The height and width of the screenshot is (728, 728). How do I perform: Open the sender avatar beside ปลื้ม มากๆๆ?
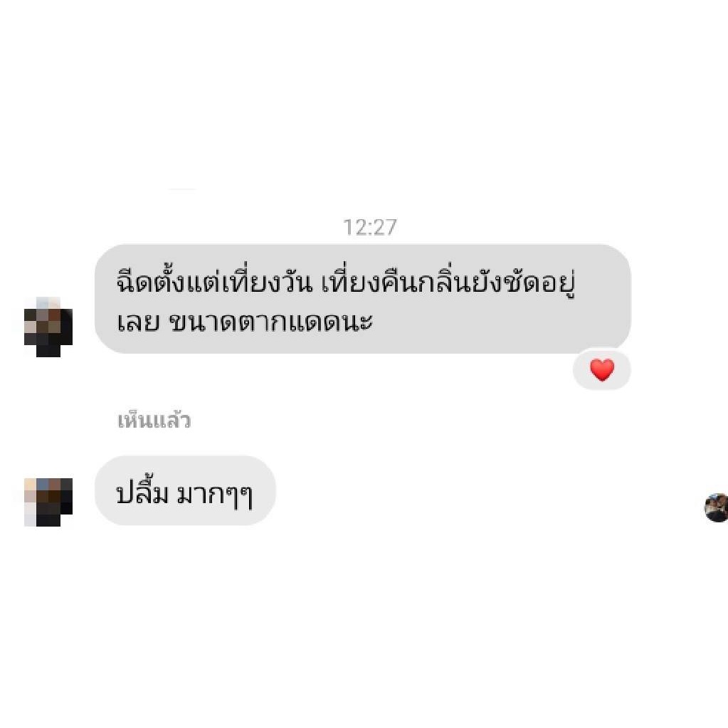[x=48, y=502]
